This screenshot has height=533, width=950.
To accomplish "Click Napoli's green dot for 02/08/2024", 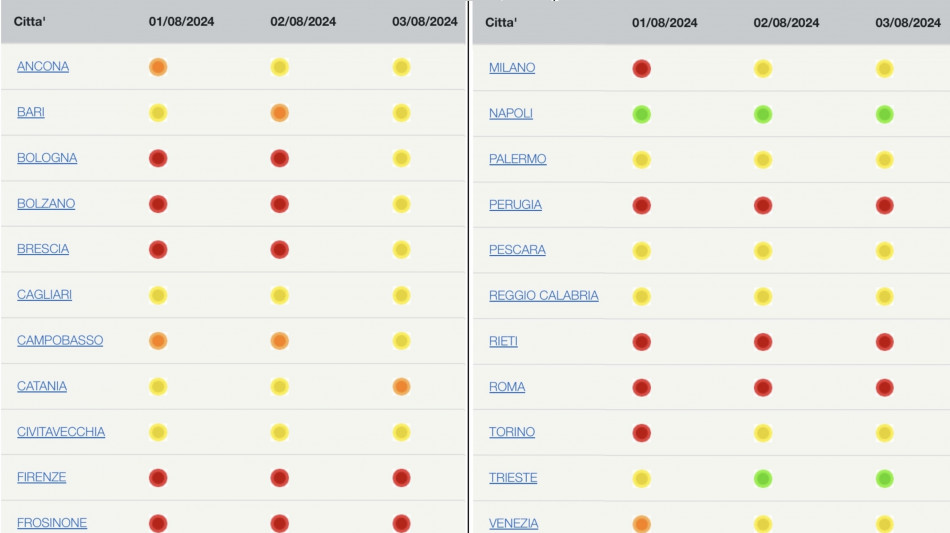I will point(763,114).
